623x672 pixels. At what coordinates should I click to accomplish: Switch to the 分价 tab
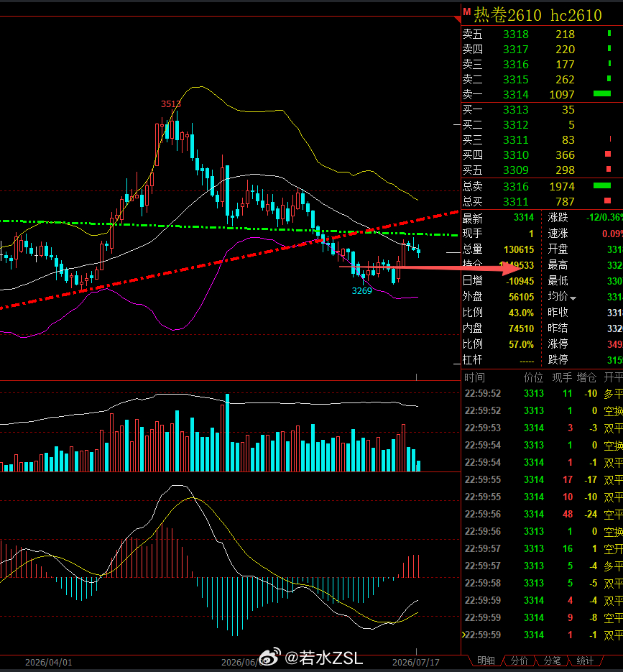pos(519,661)
